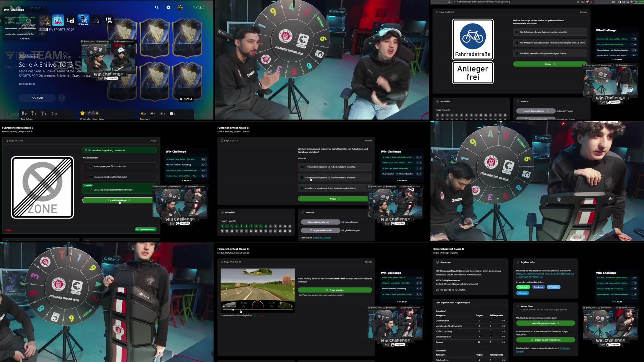Pause the driving video at 0:02
The width and height of the screenshot is (644, 362).
click(x=224, y=306)
